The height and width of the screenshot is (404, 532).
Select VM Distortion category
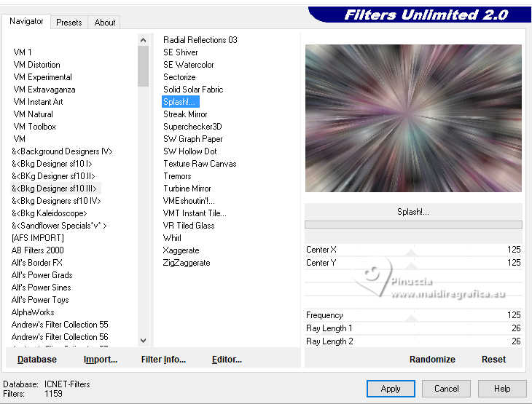point(36,65)
